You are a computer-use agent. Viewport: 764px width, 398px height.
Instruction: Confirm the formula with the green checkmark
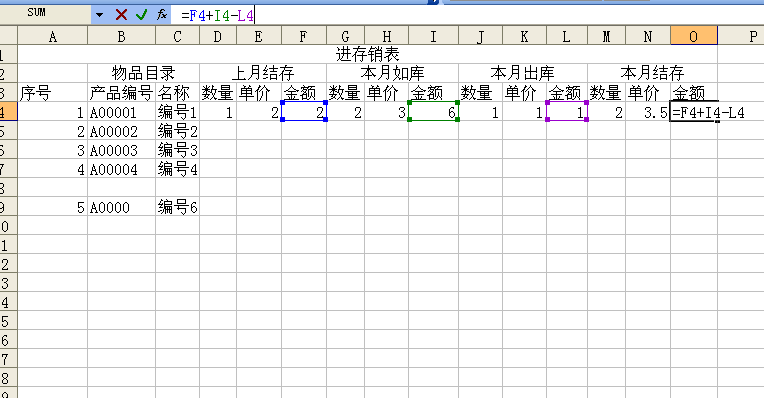(142, 15)
